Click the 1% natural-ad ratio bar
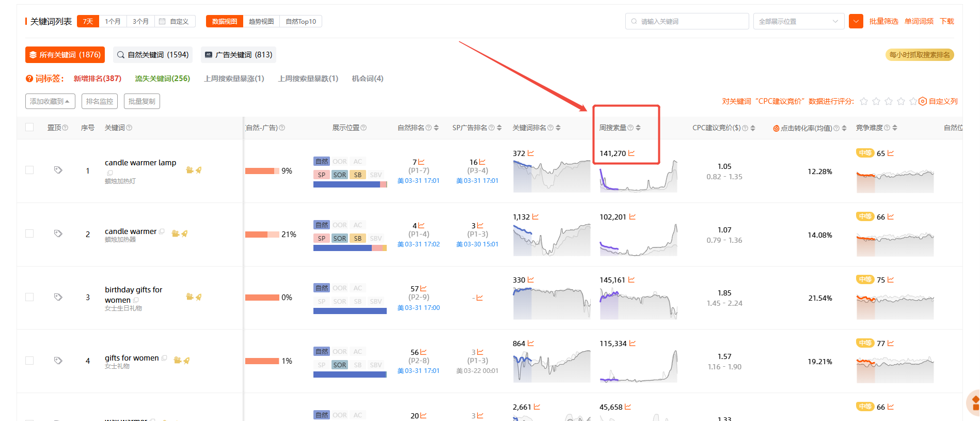This screenshot has height=421, width=980. coord(262,361)
